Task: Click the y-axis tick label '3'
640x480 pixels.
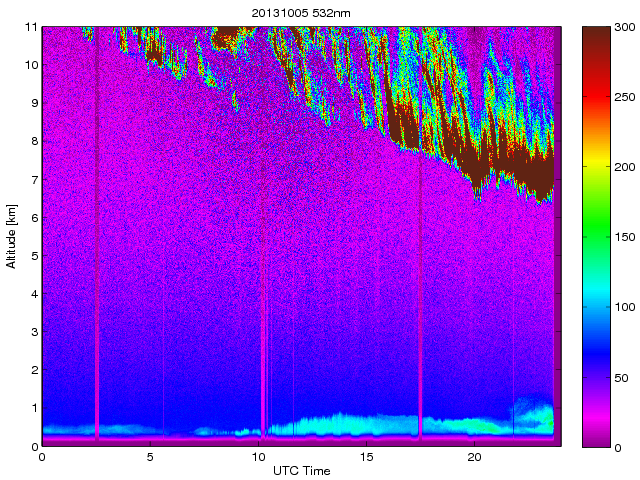Action: (34, 331)
